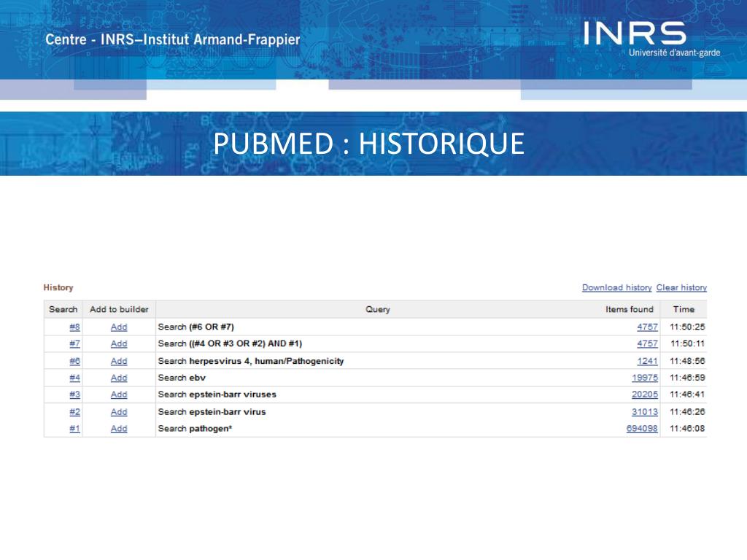Open the 31013 items found link
Screen dimensions: 747x560
point(645,412)
